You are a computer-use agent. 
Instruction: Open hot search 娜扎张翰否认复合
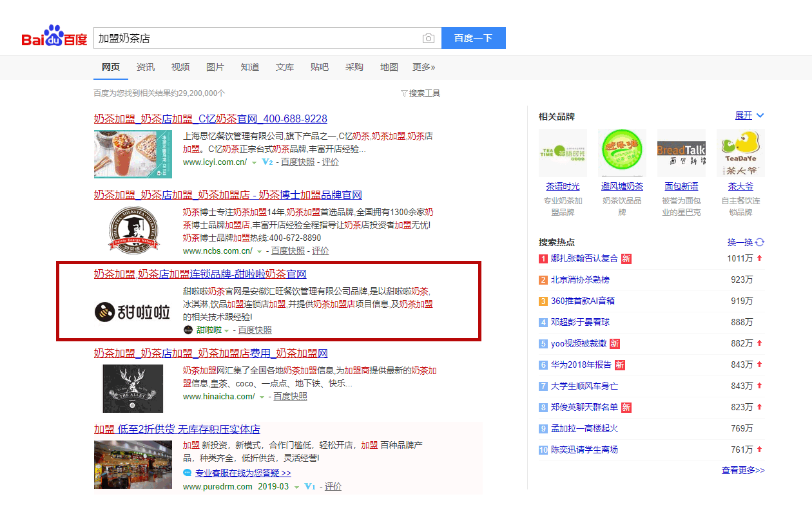click(x=585, y=259)
